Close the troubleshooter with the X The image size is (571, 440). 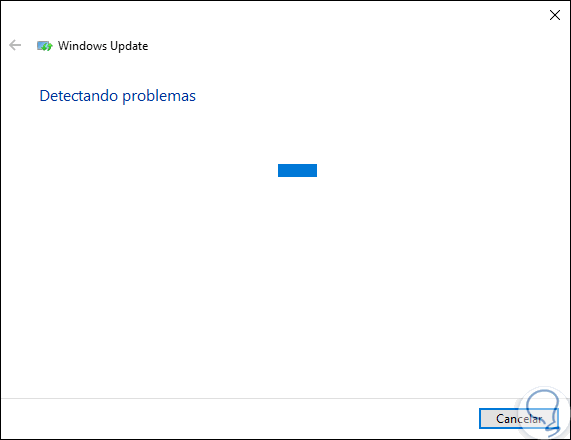point(555,15)
